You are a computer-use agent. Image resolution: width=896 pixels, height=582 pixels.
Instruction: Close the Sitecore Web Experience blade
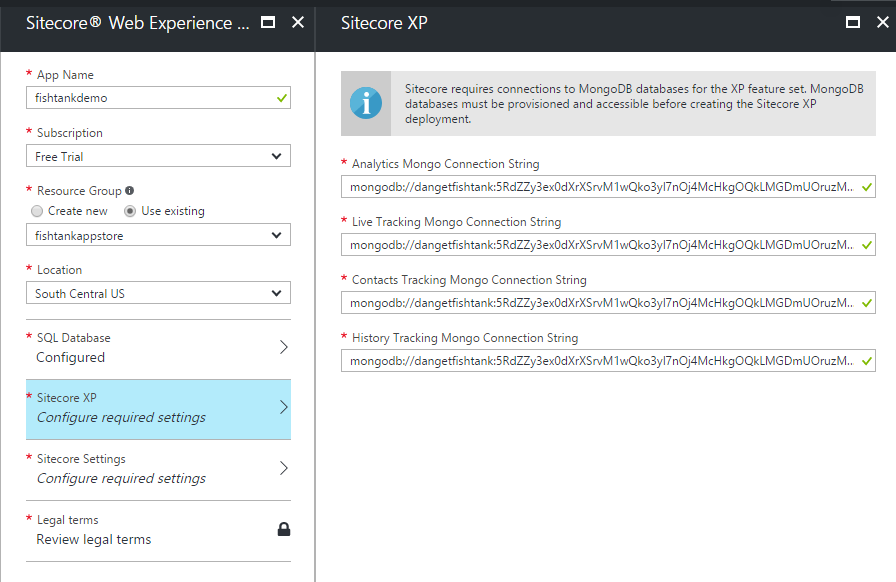coord(298,22)
